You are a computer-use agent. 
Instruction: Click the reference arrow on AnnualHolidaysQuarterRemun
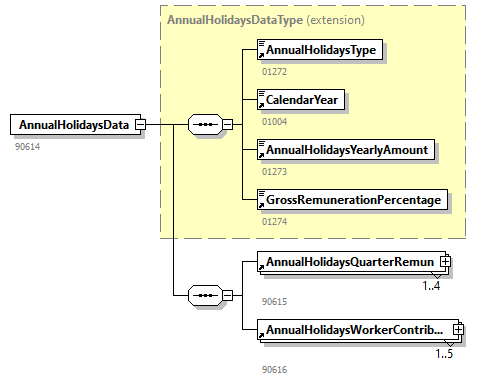pyautogui.click(x=262, y=267)
